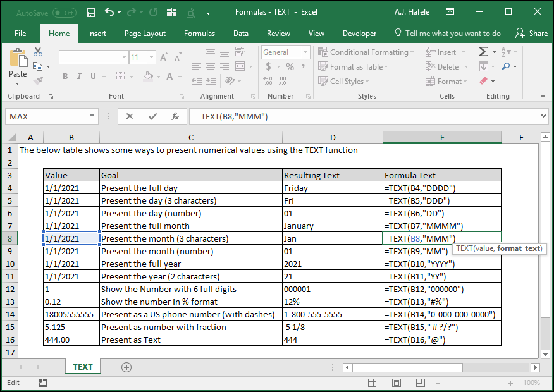Open the font size dropdown

[152, 57]
